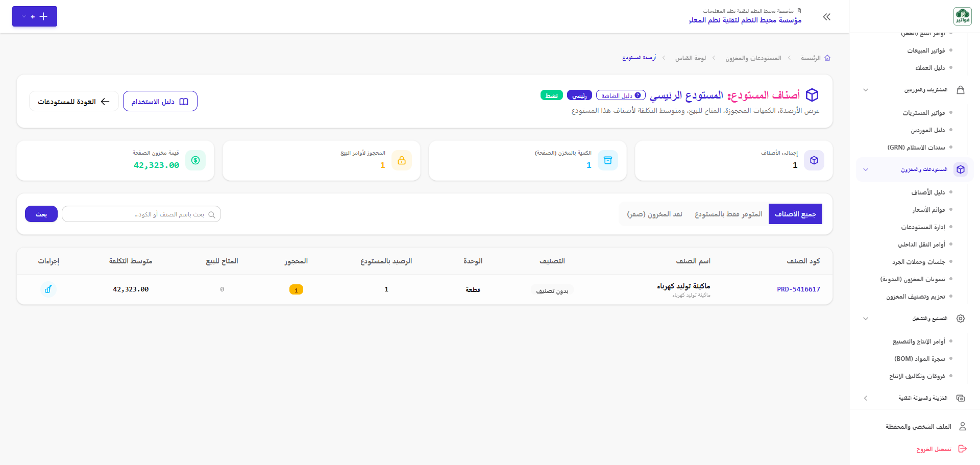This screenshot has height=465, width=980.
Task: Open شجرة المواد (BOM) menu item
Action: click(x=919, y=359)
